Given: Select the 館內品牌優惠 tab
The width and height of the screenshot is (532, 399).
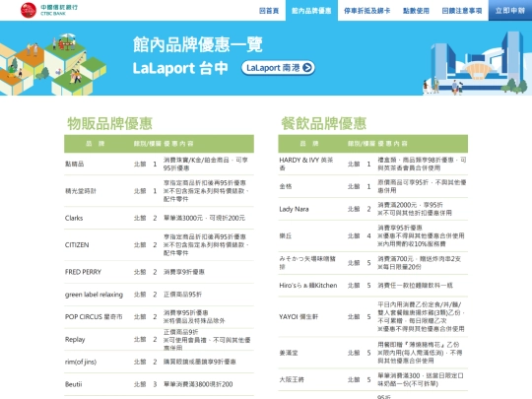Looking at the screenshot, I should point(311,11).
